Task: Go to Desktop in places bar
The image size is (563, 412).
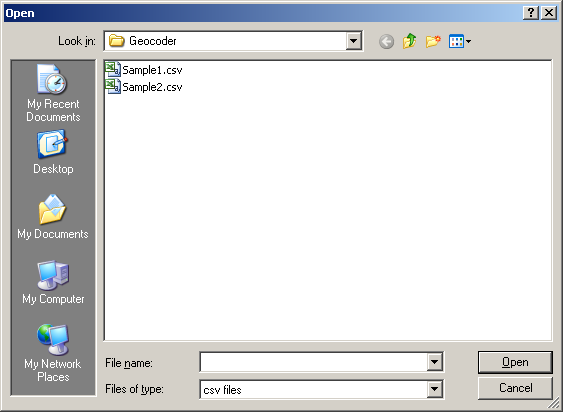Action: [53, 153]
